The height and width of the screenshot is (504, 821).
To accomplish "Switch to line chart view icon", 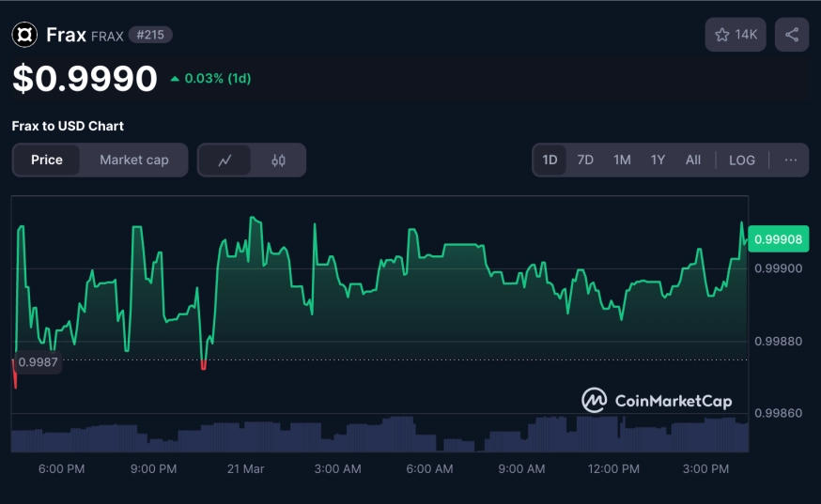I will [225, 160].
